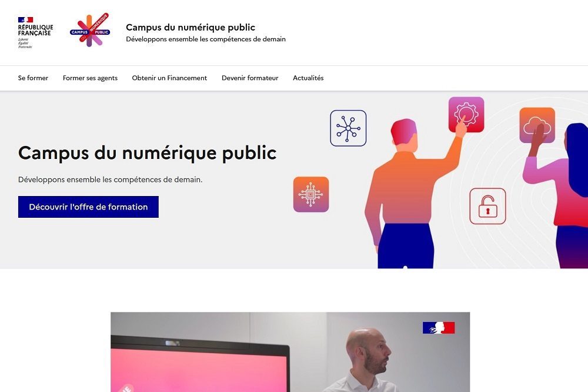Open the Se former menu

tap(33, 78)
